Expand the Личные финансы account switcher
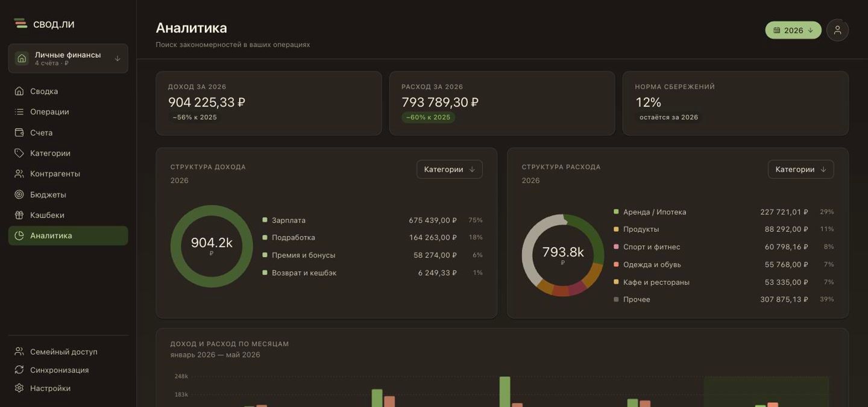Viewport: 868px width, 407px height. tap(68, 58)
